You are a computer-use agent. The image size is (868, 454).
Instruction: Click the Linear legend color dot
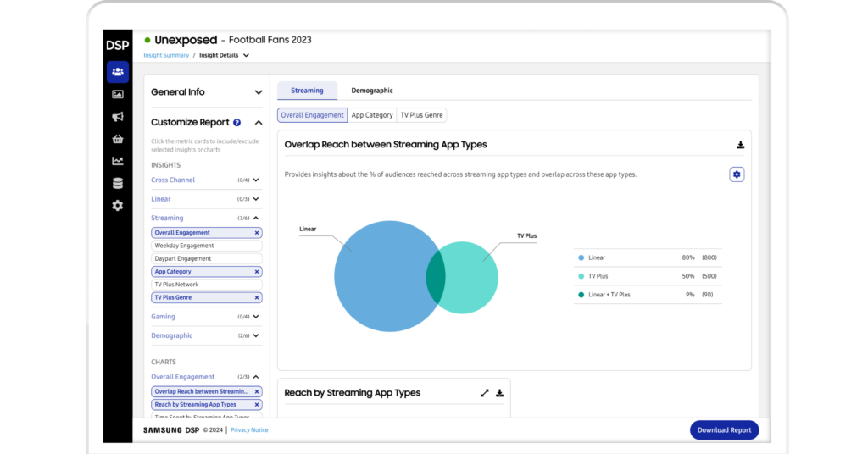(x=581, y=257)
